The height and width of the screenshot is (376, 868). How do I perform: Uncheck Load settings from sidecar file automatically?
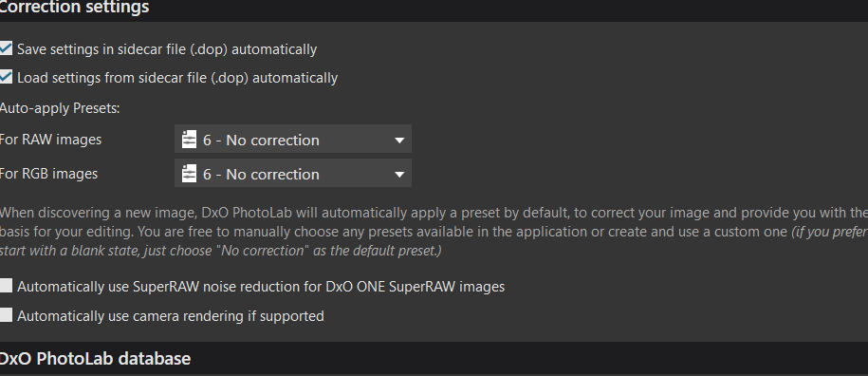6,77
